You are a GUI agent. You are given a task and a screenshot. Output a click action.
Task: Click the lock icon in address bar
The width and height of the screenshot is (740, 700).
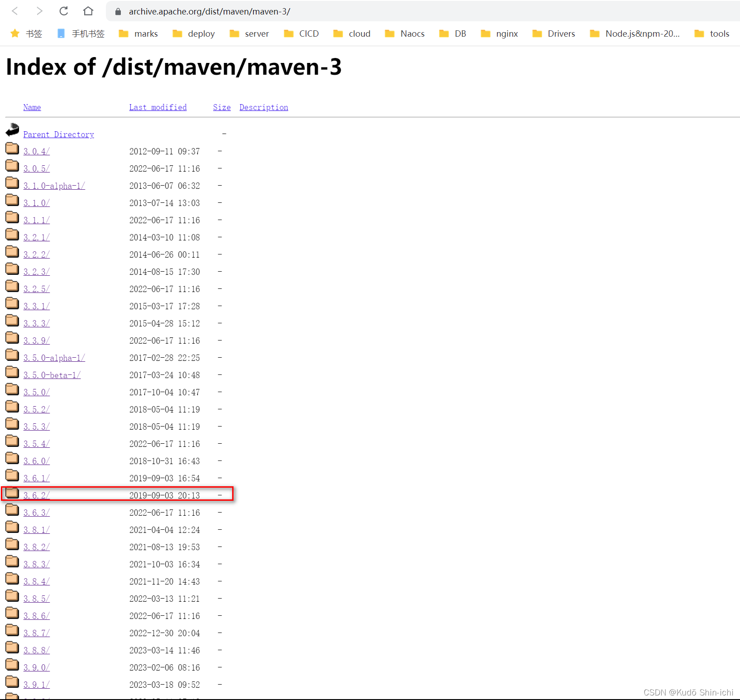tap(118, 12)
